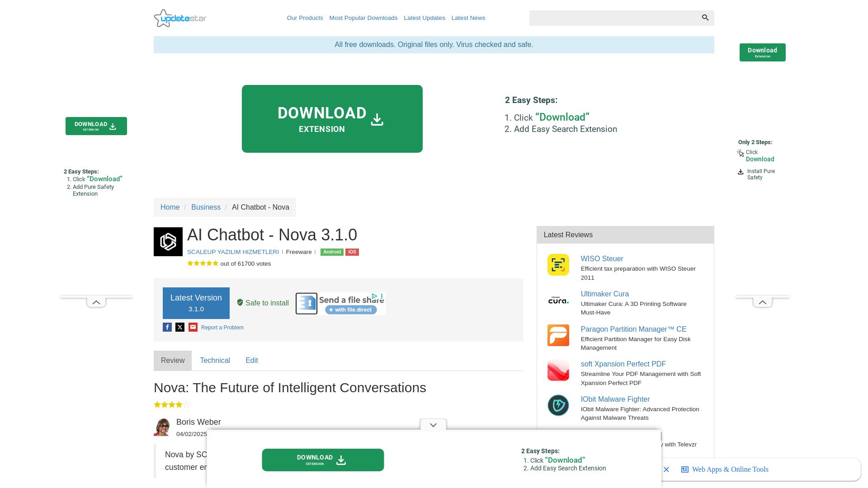
Task: Click "Download" text in center ad steps
Action: point(562,117)
